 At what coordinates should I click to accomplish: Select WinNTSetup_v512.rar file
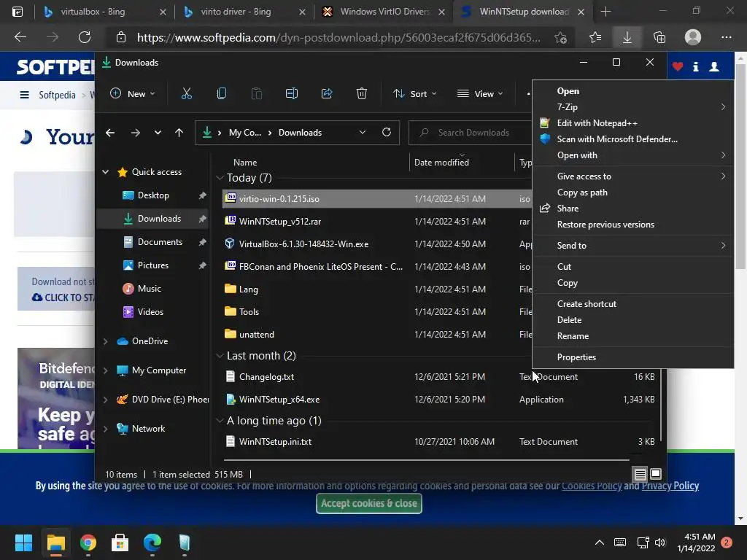(279, 222)
